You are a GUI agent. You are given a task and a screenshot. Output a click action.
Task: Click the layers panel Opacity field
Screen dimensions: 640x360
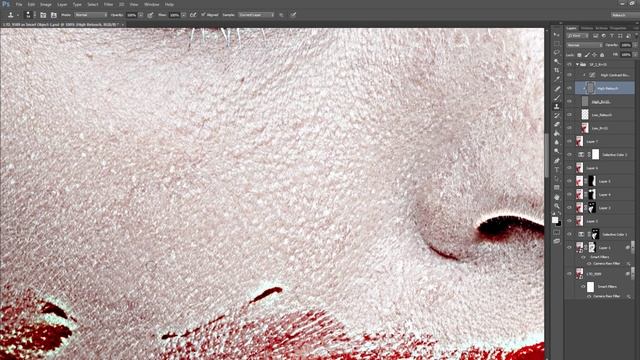click(626, 45)
